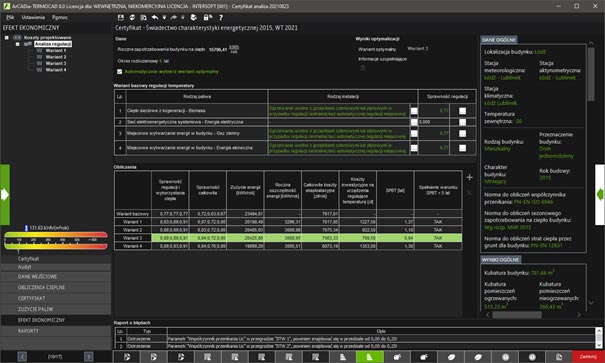Collapse the Koszty projektowane tree node
This screenshot has height=363, width=605.
[x=7, y=38]
